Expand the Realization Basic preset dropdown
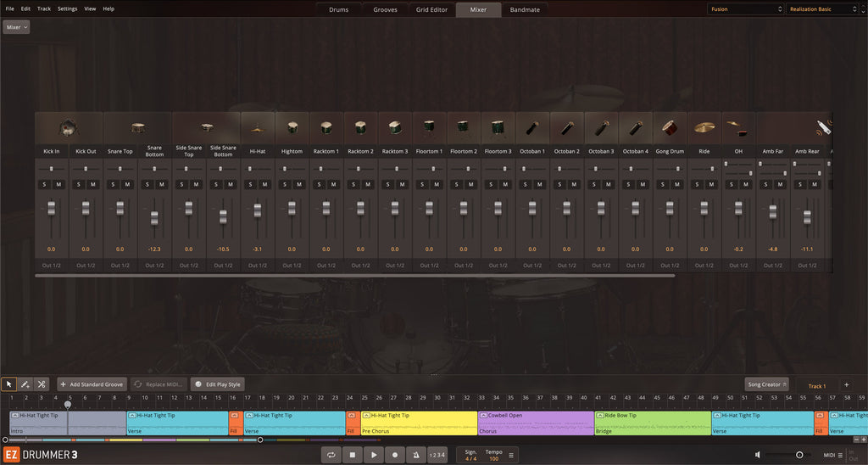This screenshot has width=868, height=465. click(x=822, y=9)
